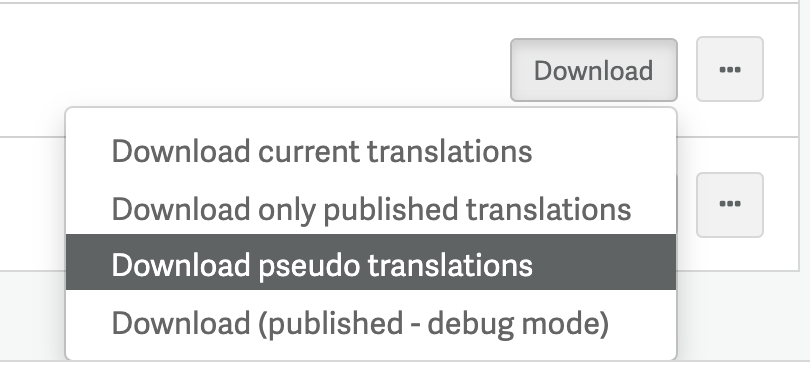Viewport: 810px width, 366px height.
Task: Open the first row's three-dot menu
Action: coord(729,69)
